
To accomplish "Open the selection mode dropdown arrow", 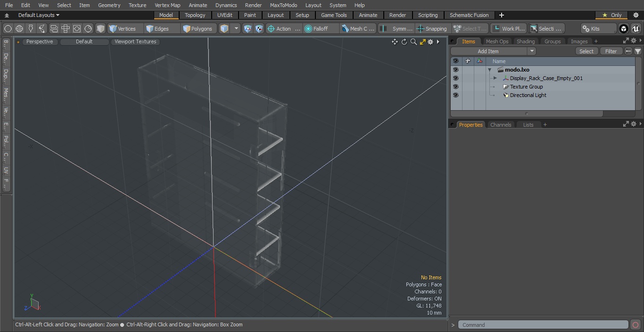I will (x=236, y=29).
